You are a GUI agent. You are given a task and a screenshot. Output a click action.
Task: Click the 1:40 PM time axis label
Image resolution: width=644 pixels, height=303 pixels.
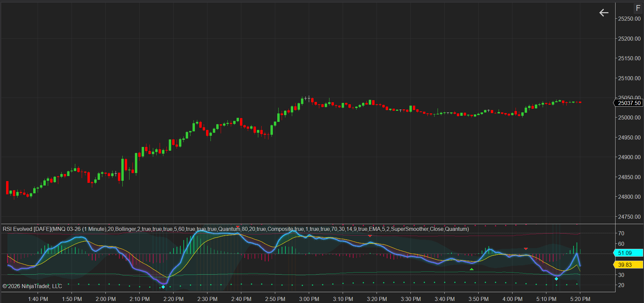click(38, 299)
